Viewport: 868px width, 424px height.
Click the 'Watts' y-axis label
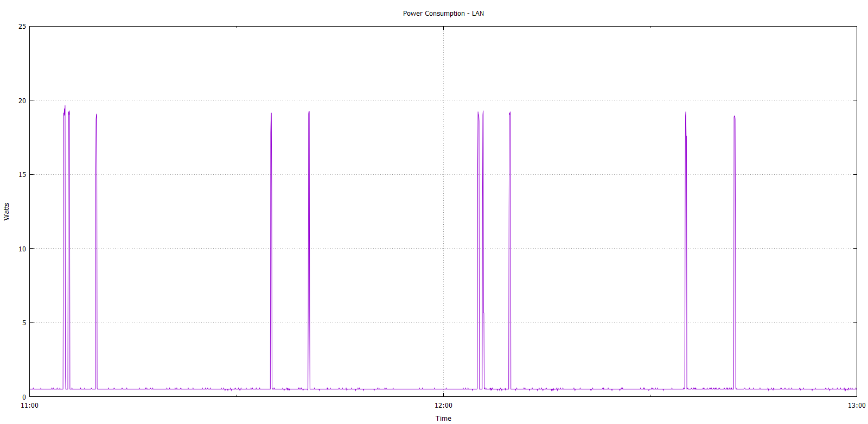point(7,212)
